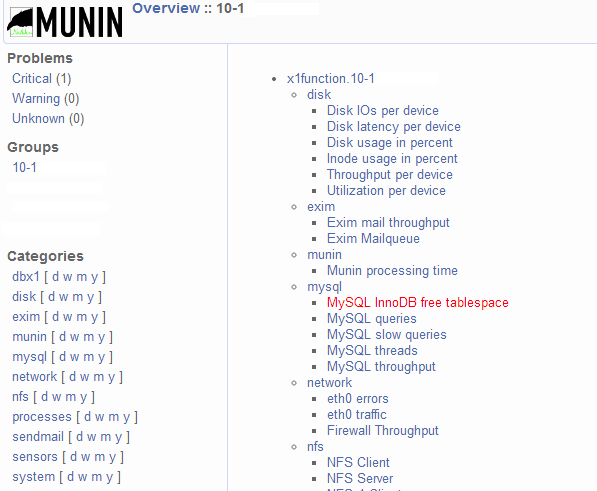Open the nfs section in host tree
Screen dimensions: 597x491
click(315, 446)
